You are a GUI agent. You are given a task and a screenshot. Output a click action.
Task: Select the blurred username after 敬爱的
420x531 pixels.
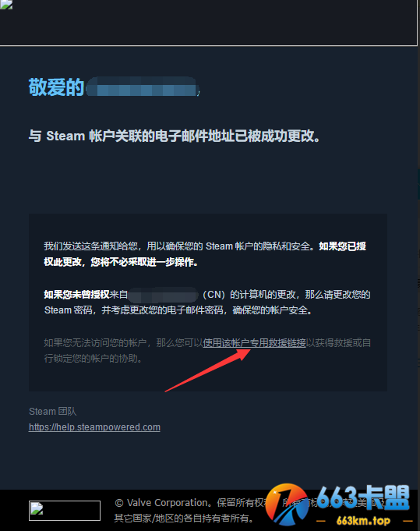pos(142,87)
